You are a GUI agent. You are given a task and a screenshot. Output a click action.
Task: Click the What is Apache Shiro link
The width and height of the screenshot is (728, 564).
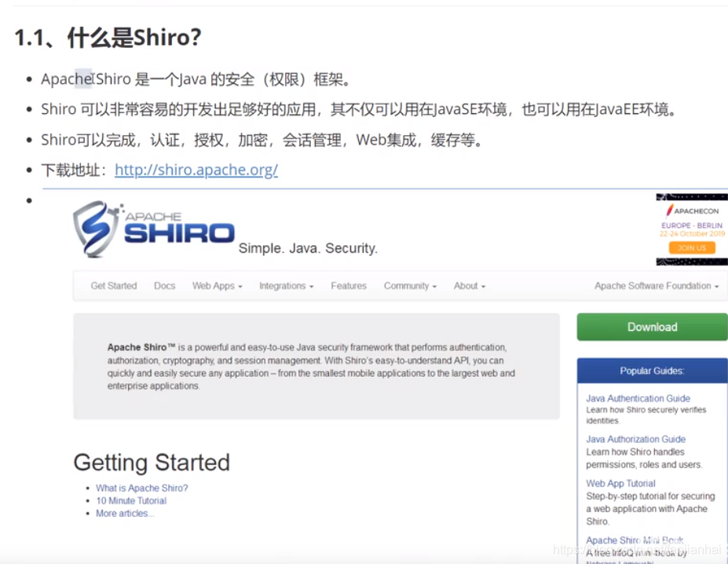[x=141, y=488]
